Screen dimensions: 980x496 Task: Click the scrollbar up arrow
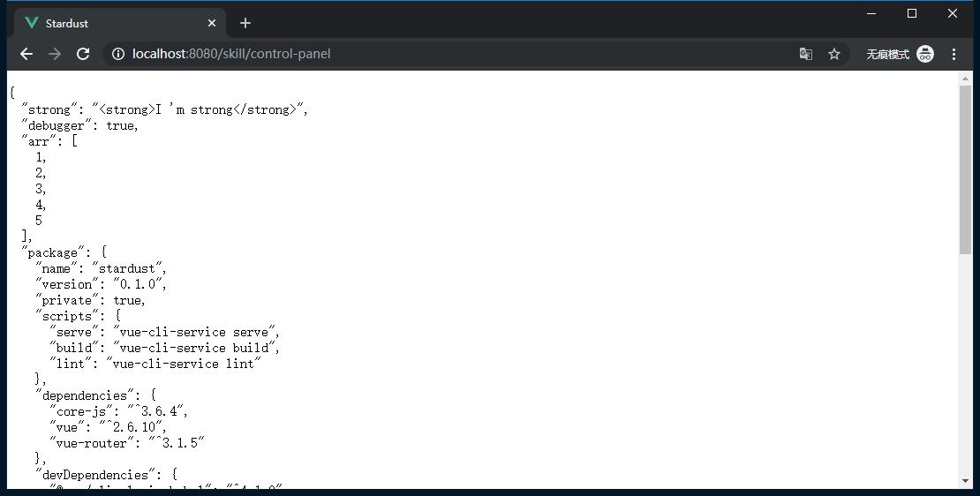click(x=965, y=79)
